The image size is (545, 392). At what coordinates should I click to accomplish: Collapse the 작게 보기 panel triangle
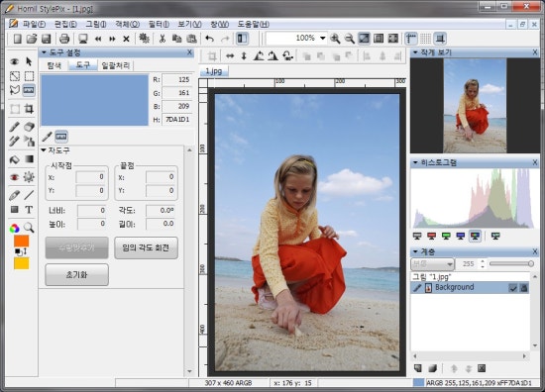pyautogui.click(x=415, y=52)
